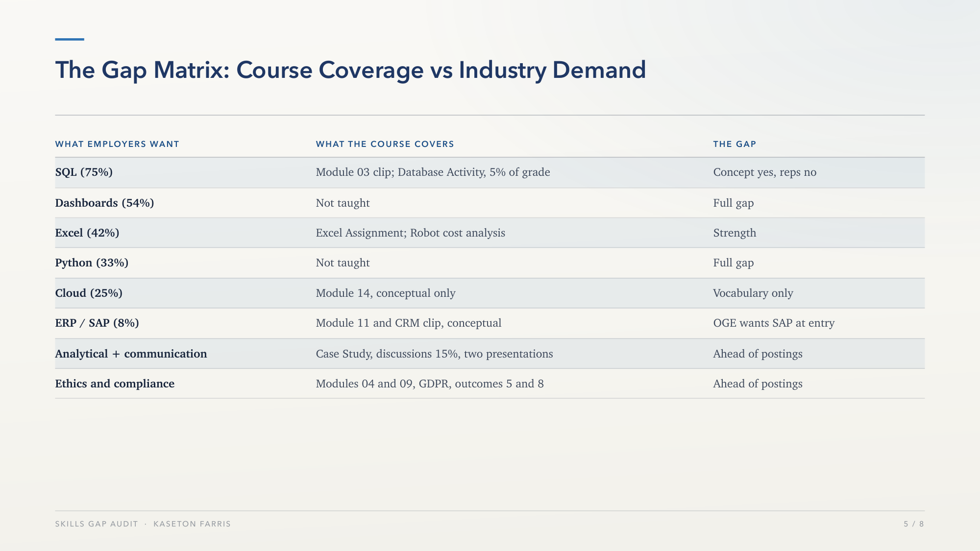
Task: Click 'OGE wants SAP at entry' cell
Action: 774,323
